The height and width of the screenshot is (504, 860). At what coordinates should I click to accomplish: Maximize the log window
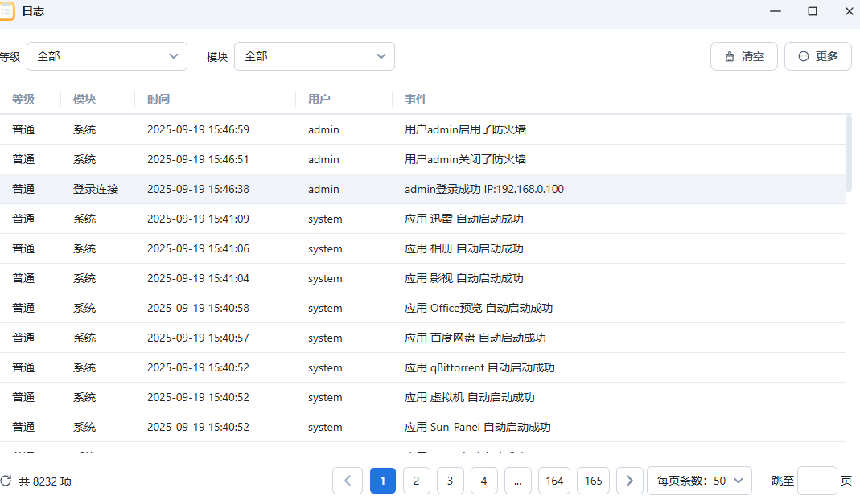click(x=813, y=11)
